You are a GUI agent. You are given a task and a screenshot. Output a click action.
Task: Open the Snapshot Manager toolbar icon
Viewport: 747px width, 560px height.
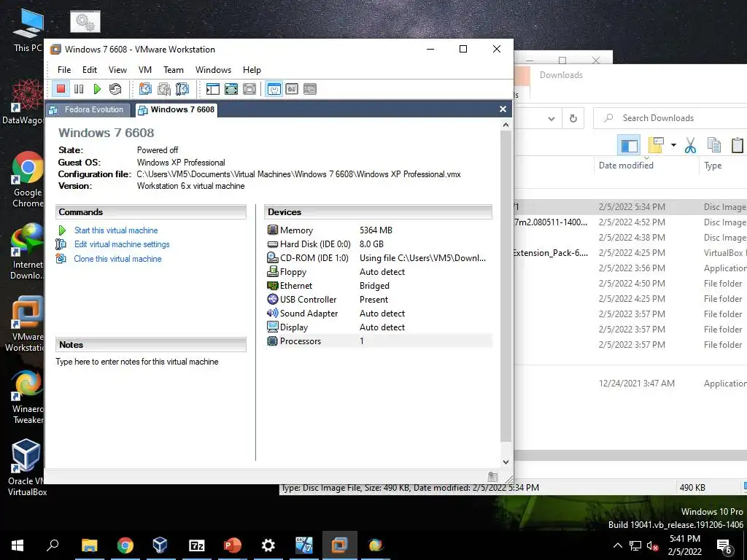click(182, 88)
